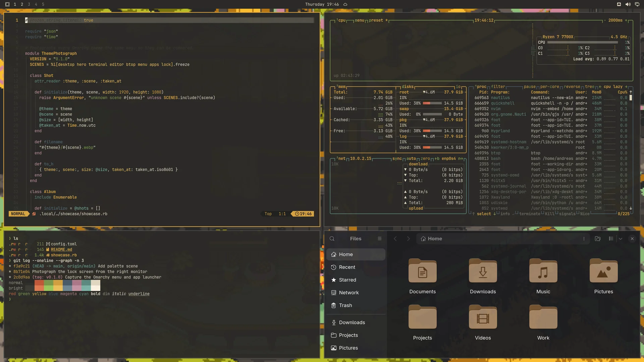Switch to workspace 1
This screenshot has width=644, height=362.
click(15, 4)
